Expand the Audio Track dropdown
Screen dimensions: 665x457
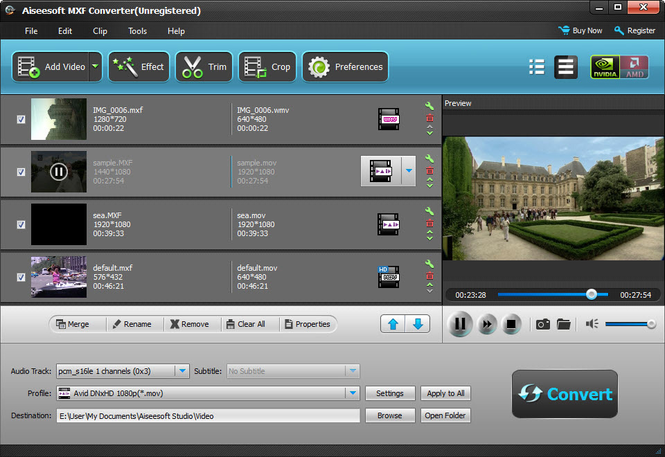point(182,371)
